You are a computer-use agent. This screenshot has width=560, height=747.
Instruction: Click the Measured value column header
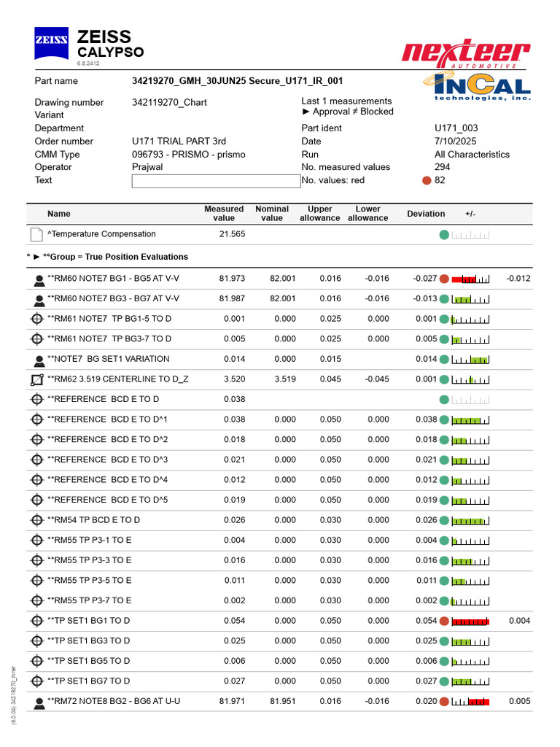(224, 214)
